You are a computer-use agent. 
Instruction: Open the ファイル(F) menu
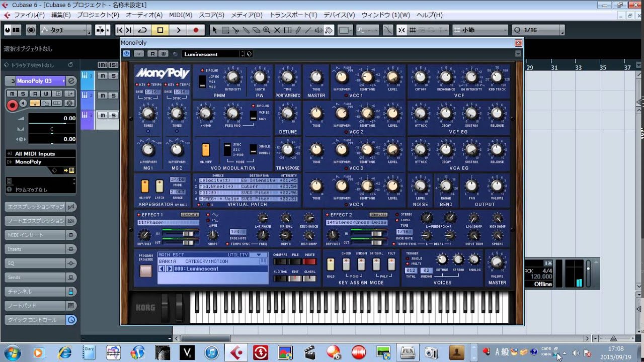[29, 15]
